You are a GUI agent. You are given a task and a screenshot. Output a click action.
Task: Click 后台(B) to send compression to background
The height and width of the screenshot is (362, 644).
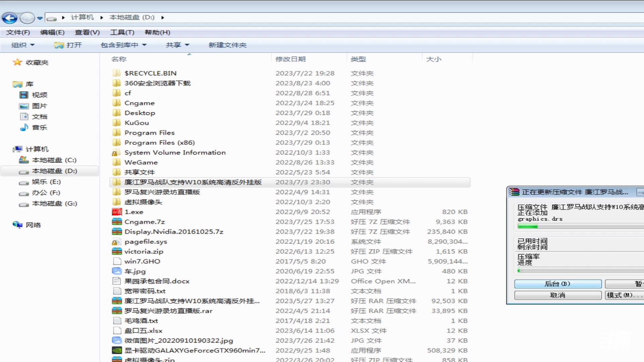[x=558, y=284]
